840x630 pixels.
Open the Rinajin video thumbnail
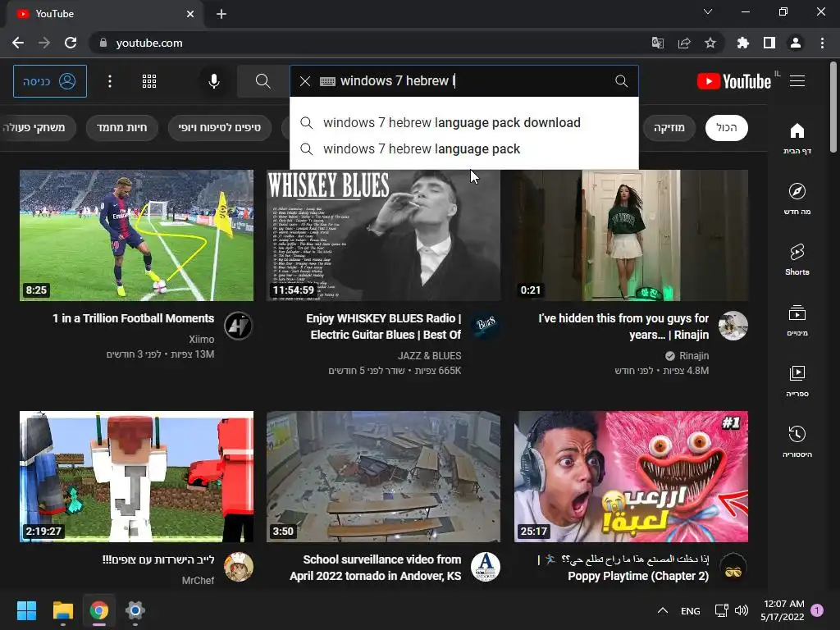click(631, 235)
